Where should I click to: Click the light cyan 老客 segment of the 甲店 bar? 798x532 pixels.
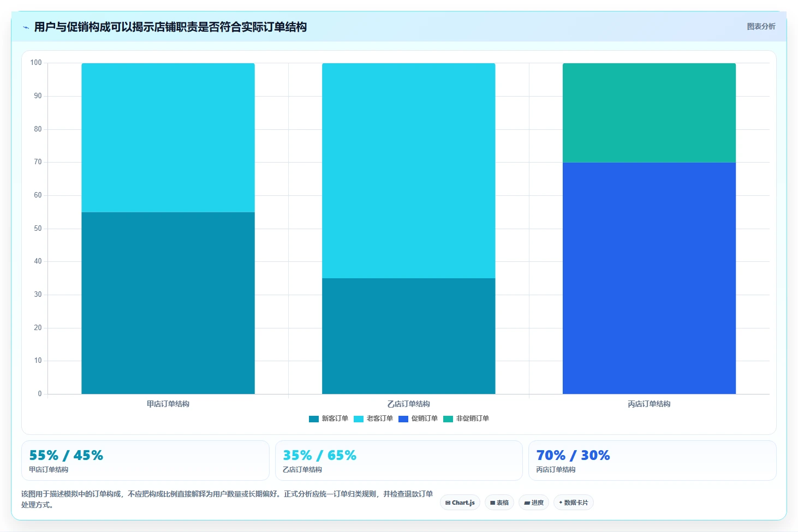[168, 138]
